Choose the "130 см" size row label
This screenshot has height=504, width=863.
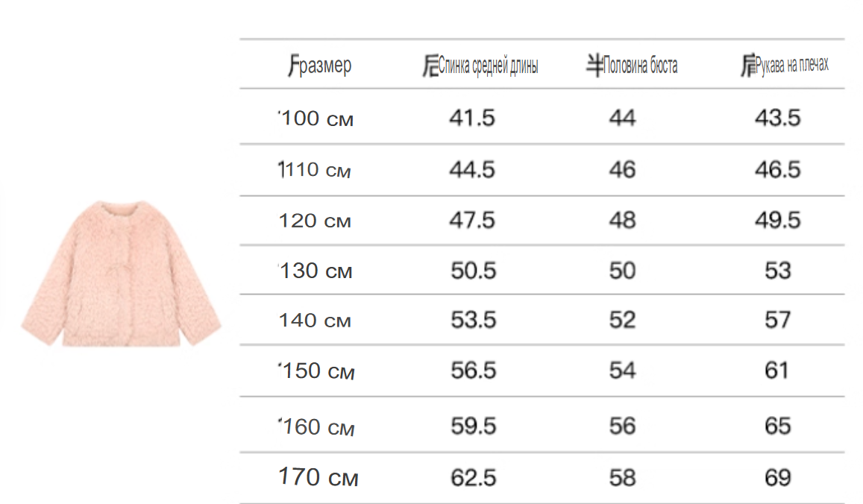coord(316,271)
